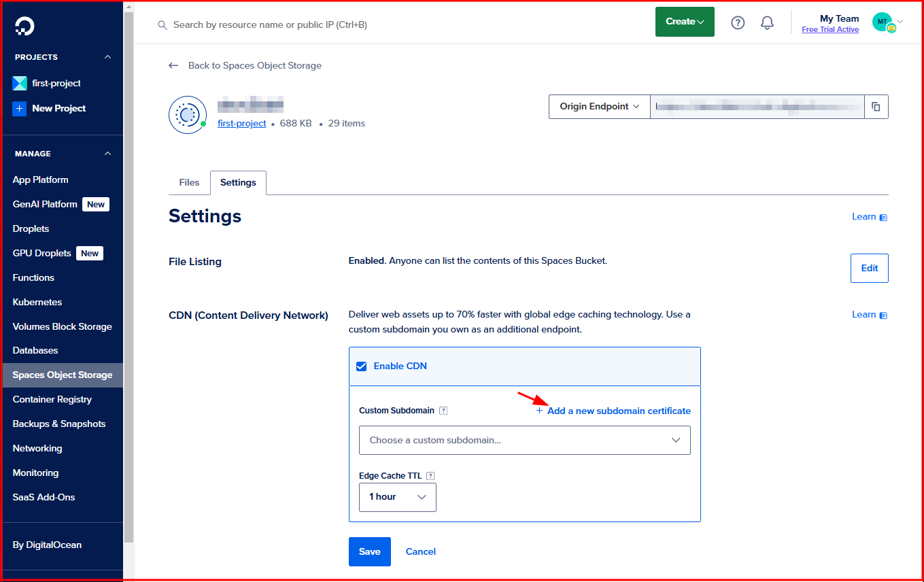Click the New Project label
Screen dimensions: 924x582
[59, 108]
